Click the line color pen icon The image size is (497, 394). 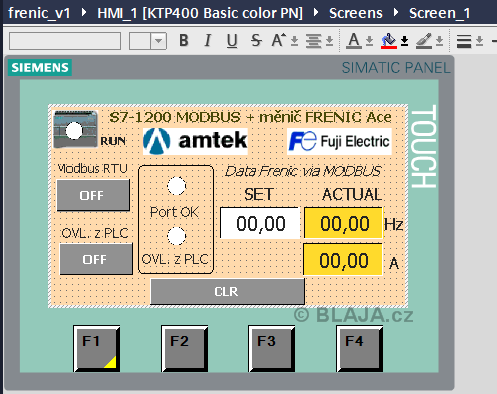[x=424, y=41]
